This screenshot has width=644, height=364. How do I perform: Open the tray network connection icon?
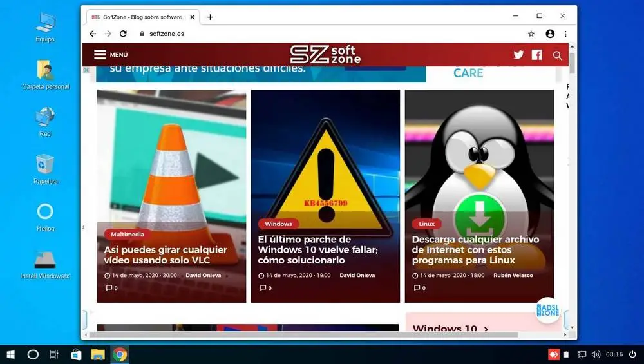click(582, 354)
